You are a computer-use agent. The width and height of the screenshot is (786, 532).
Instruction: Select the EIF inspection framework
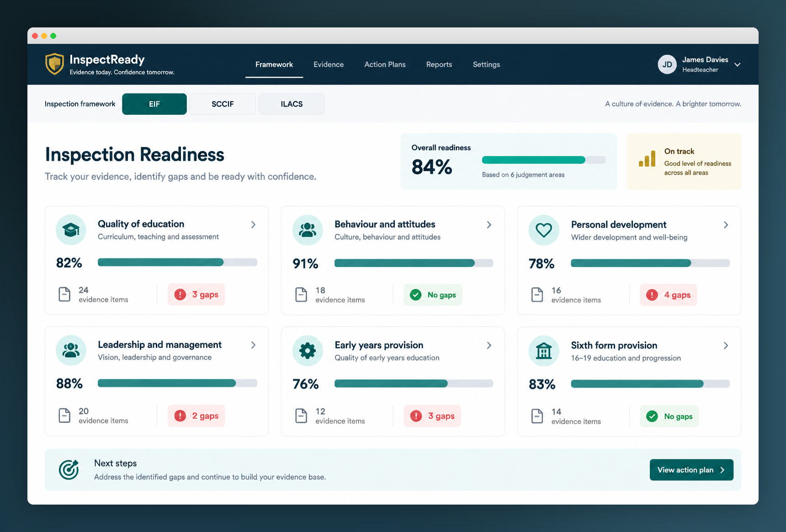(x=154, y=104)
